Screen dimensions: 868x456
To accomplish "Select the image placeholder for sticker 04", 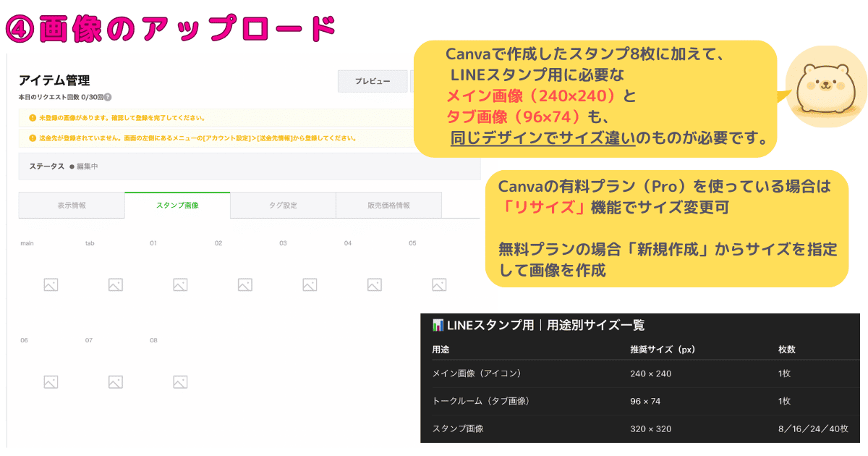I will pyautogui.click(x=374, y=285).
